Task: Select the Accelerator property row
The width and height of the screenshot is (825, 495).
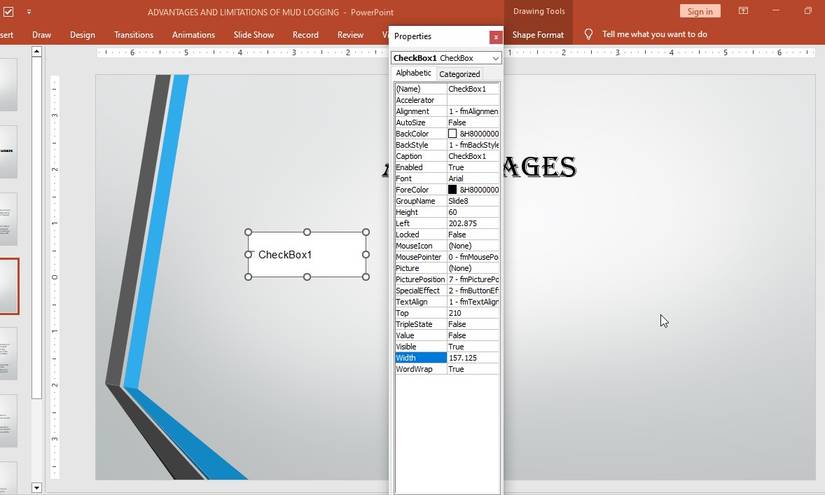Action: click(447, 100)
